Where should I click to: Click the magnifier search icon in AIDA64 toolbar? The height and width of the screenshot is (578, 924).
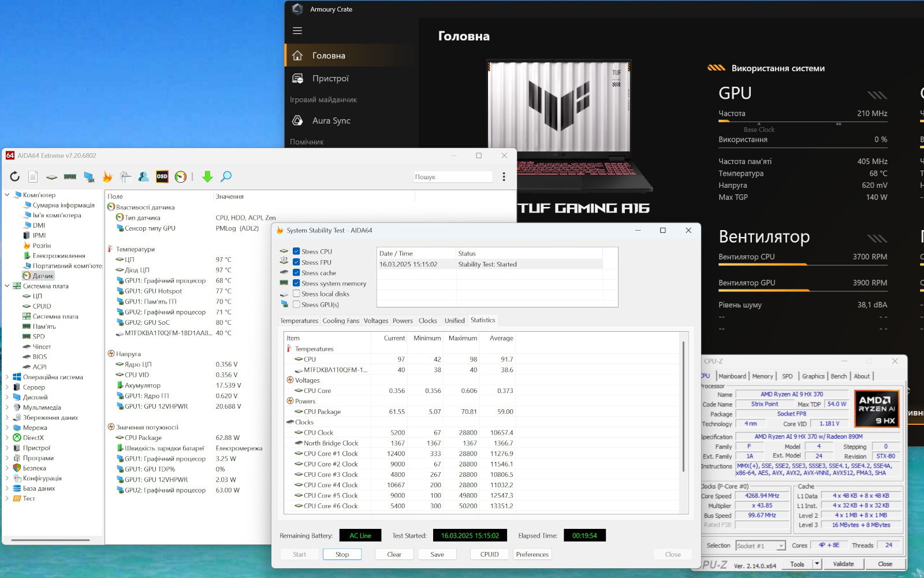tap(226, 176)
